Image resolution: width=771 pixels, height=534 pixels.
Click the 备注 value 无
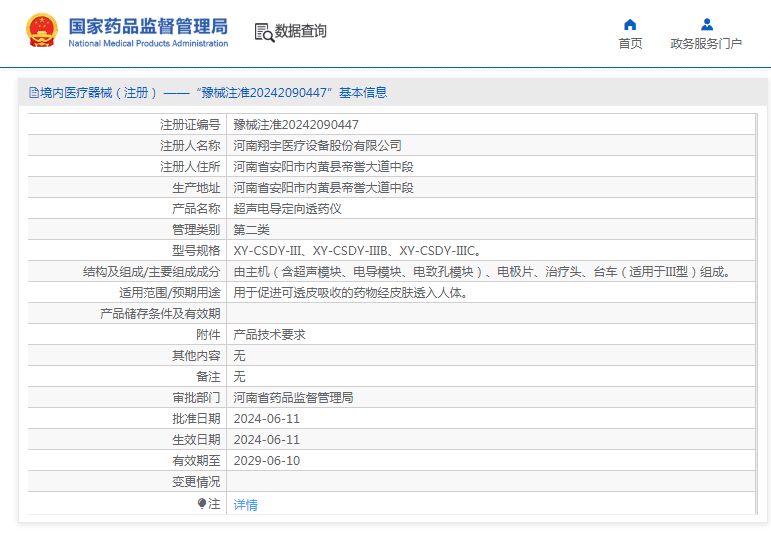pyautogui.click(x=239, y=377)
